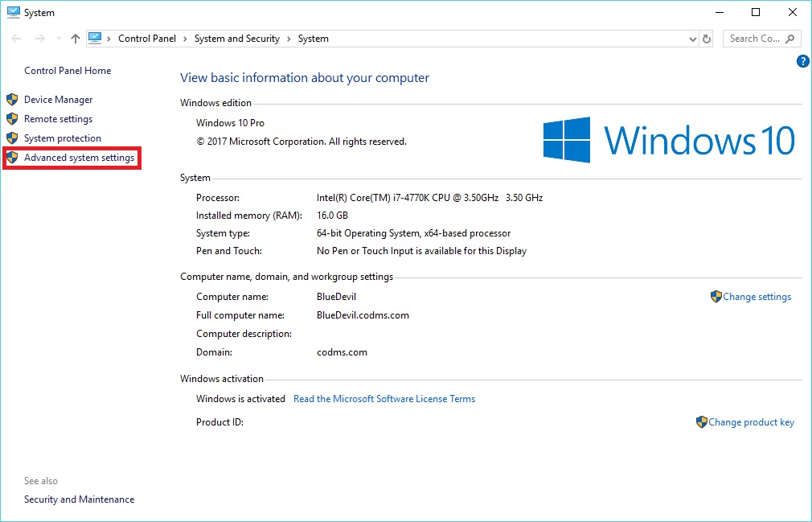Image resolution: width=812 pixels, height=522 pixels.
Task: Click Change settings for computer name
Action: coord(757,297)
